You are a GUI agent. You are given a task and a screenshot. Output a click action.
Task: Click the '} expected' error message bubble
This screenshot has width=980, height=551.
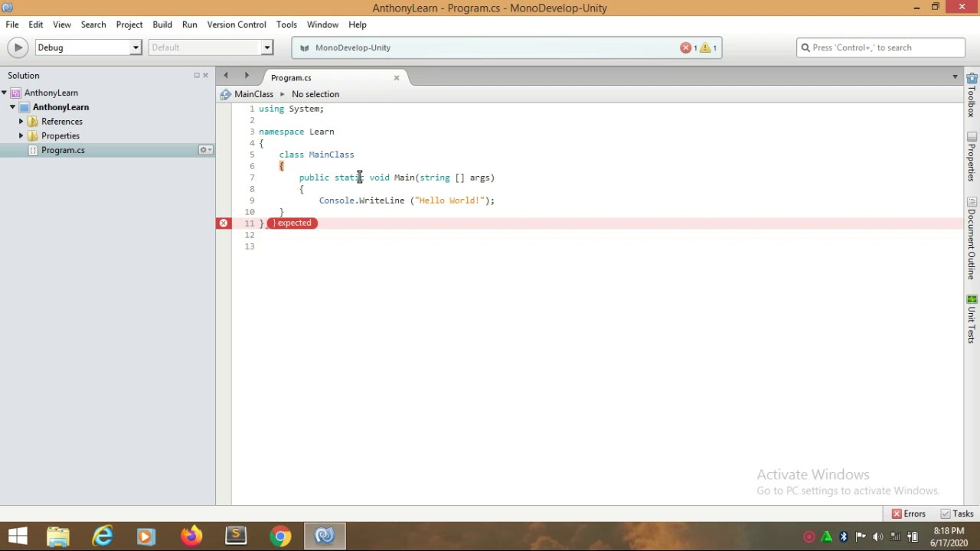click(292, 223)
